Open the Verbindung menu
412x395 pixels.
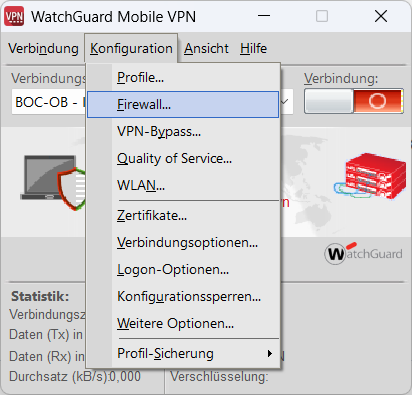click(43, 49)
